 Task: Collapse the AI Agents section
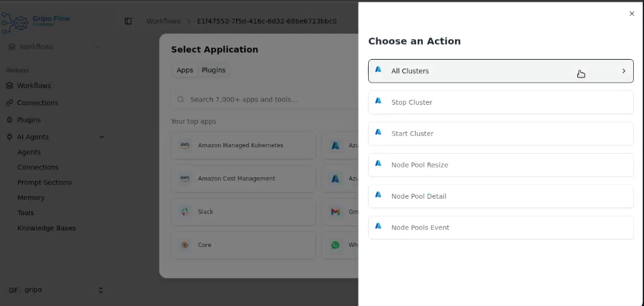pyautogui.click(x=102, y=137)
